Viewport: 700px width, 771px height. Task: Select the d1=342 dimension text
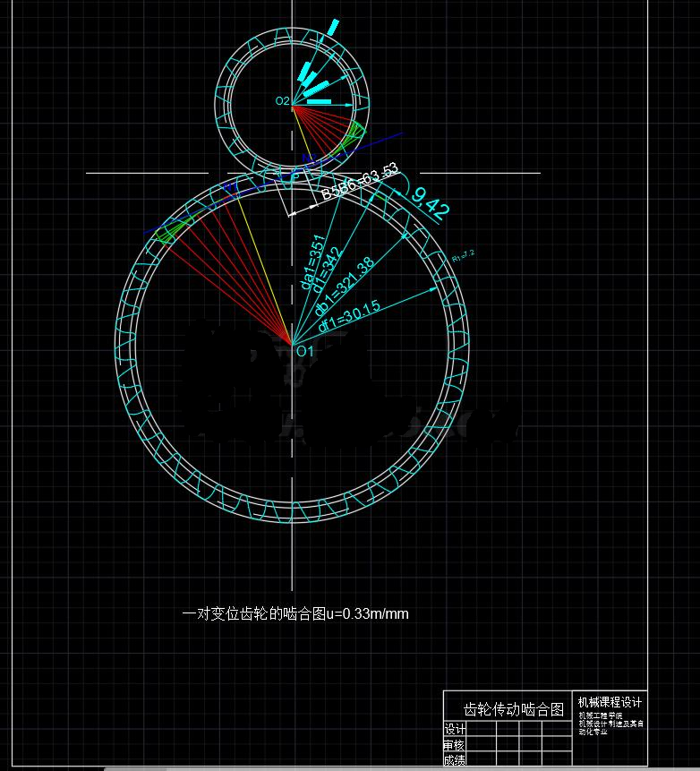tap(327, 270)
